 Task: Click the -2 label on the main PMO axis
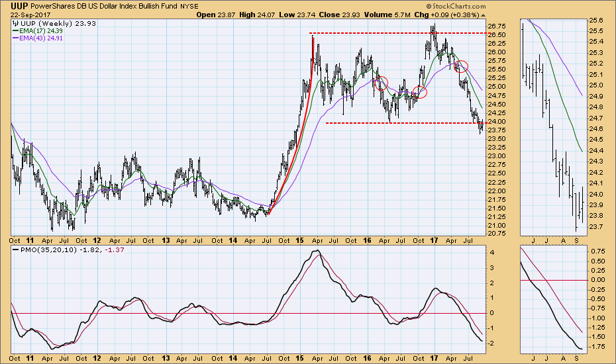(x=491, y=343)
